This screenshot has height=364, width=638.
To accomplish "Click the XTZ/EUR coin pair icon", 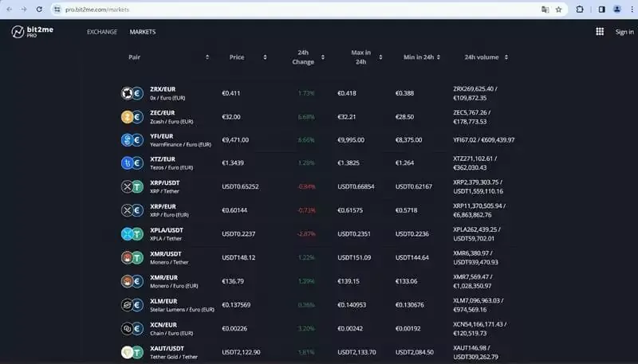I will click(x=132, y=163).
